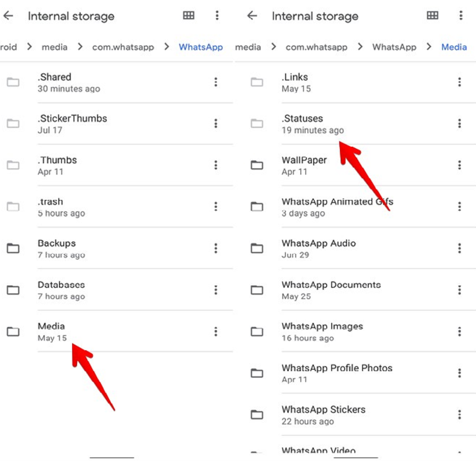Select 'com.whatsapp' breadcrumb in right panel
The height and width of the screenshot is (461, 476).
[x=317, y=47]
